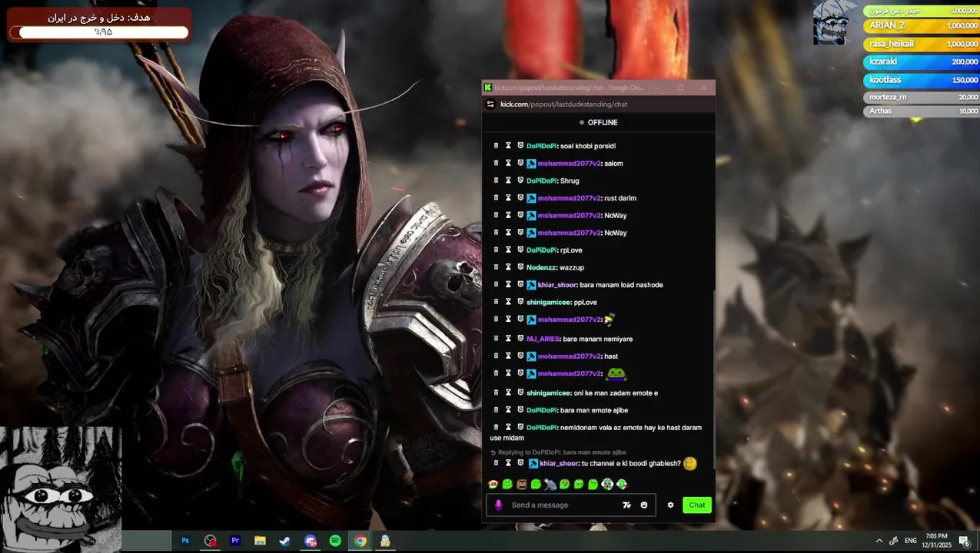Insert the brown angry-face quick emote
The width and height of the screenshot is (980, 553).
[522, 484]
